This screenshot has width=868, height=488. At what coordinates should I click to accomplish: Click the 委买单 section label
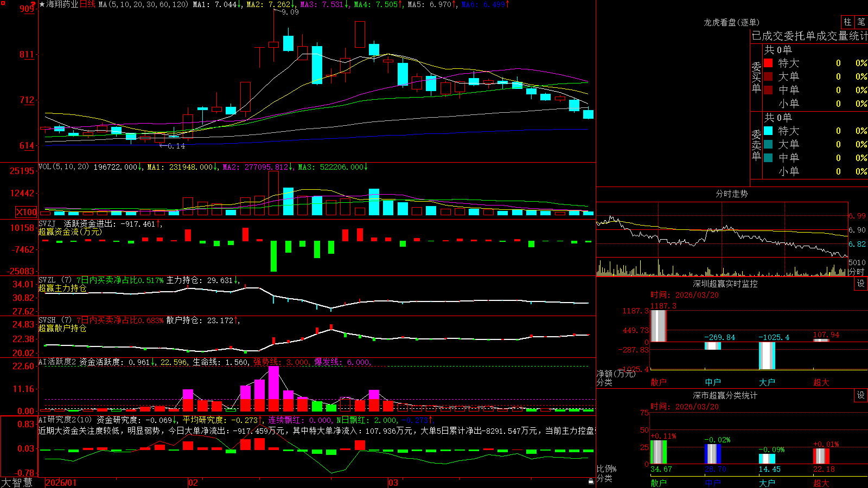click(x=756, y=78)
